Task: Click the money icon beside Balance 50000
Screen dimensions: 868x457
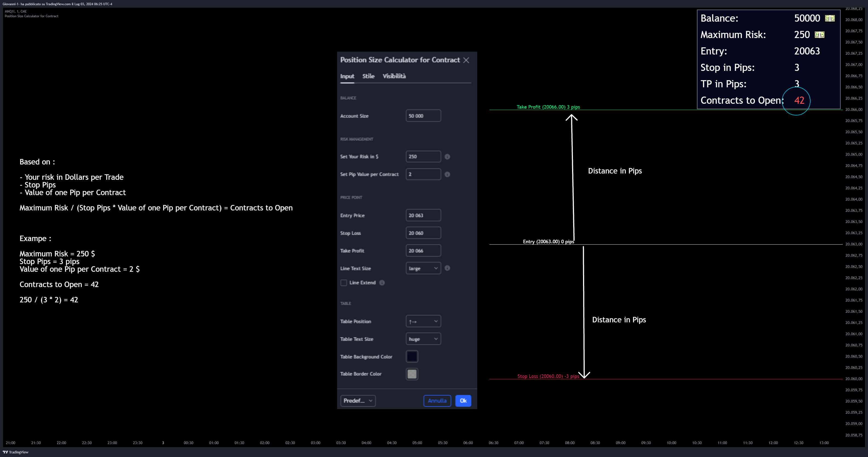Action: pyautogui.click(x=830, y=18)
